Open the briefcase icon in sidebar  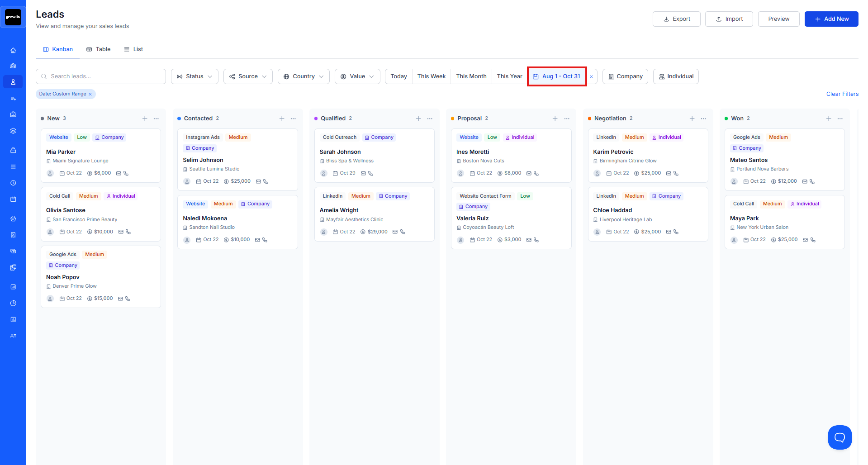coord(13,114)
